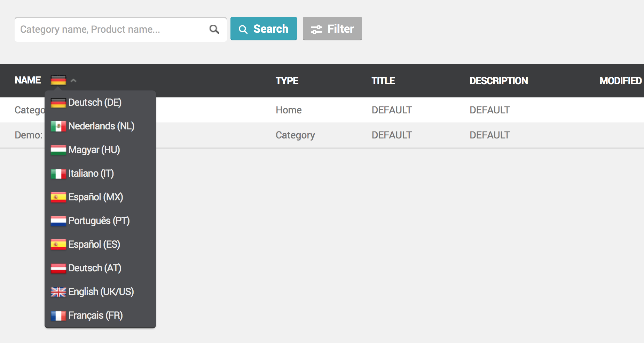Click the Search button
The width and height of the screenshot is (644, 343).
point(264,29)
